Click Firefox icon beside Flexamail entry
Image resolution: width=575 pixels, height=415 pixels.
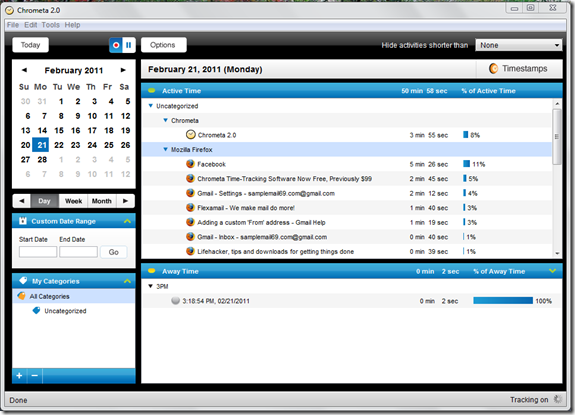190,208
